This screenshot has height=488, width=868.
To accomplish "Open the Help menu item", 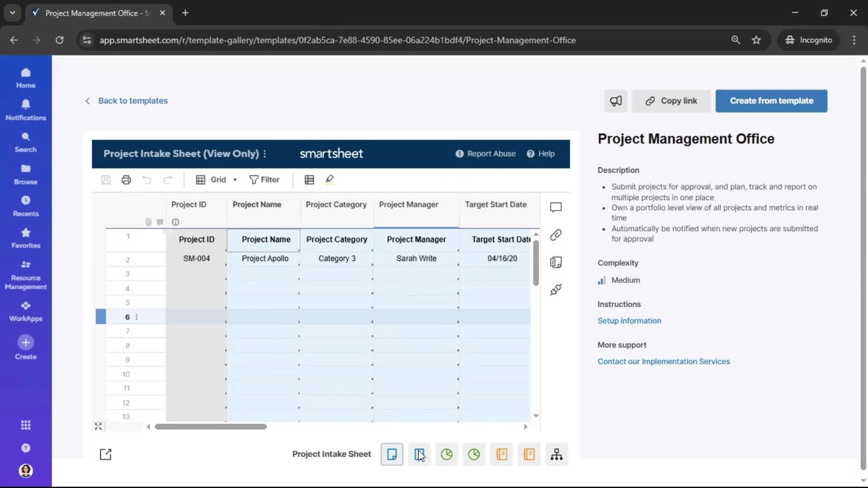I will pos(541,154).
